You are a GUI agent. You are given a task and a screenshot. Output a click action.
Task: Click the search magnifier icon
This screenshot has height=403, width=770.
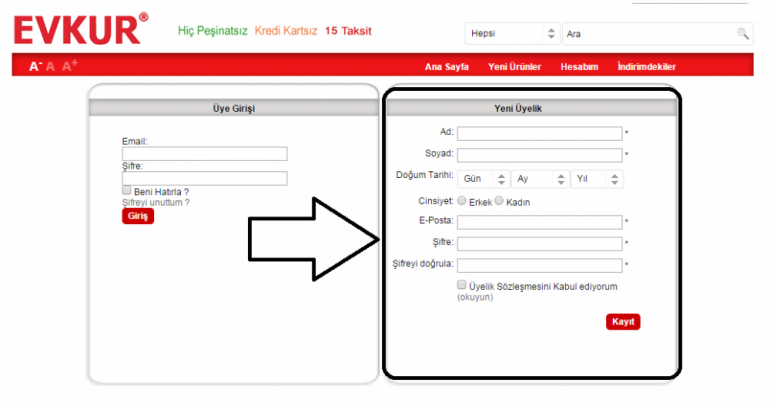point(742,34)
